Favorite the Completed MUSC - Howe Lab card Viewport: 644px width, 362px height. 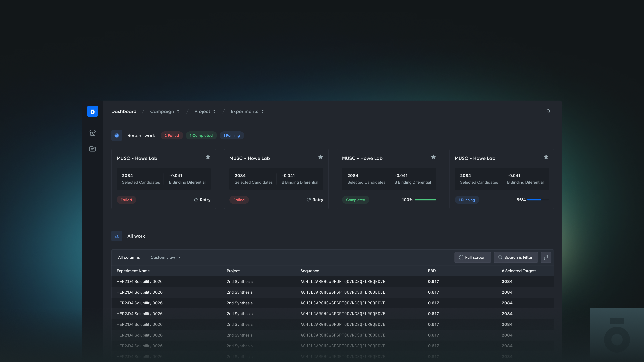tap(433, 157)
